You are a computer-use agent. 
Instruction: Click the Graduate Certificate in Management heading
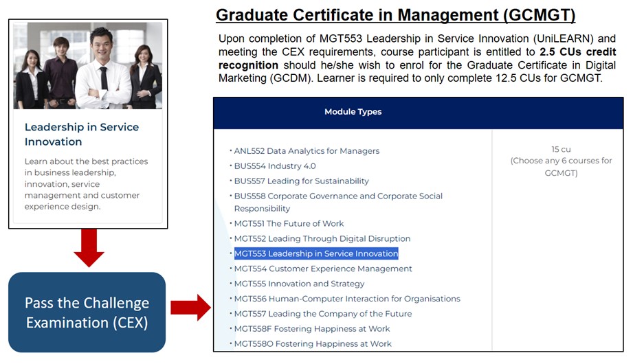click(395, 14)
